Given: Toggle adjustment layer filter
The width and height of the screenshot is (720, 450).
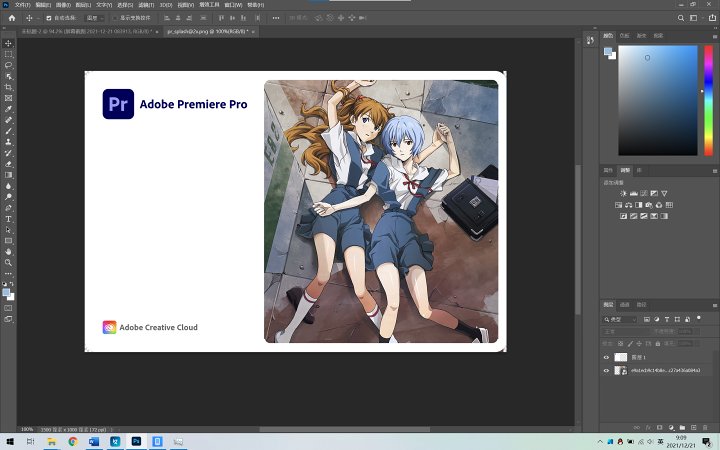Looking at the screenshot, I should click(657, 319).
